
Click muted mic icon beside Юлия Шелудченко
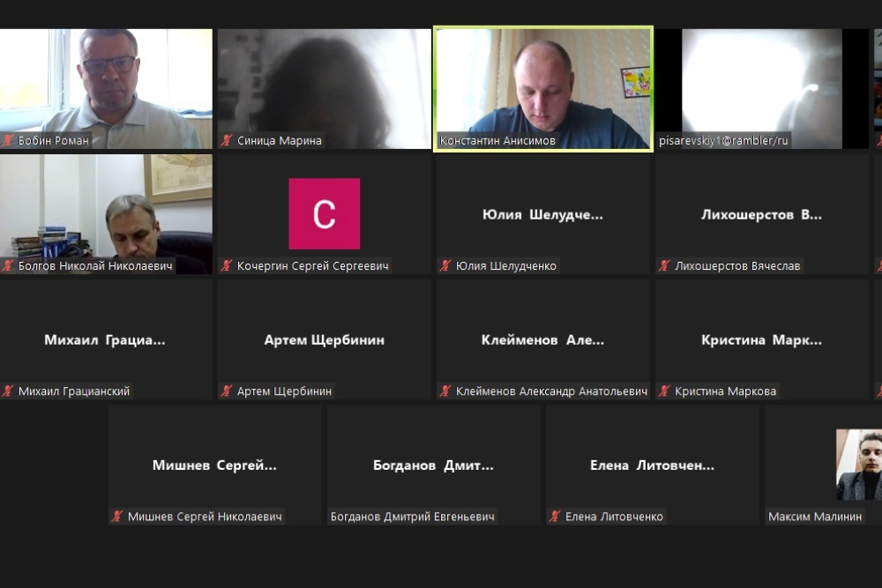[445, 266]
